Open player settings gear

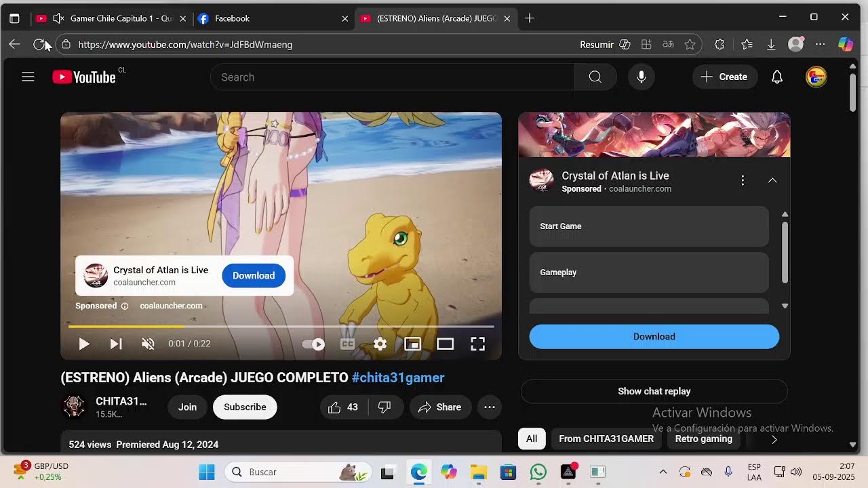380,344
